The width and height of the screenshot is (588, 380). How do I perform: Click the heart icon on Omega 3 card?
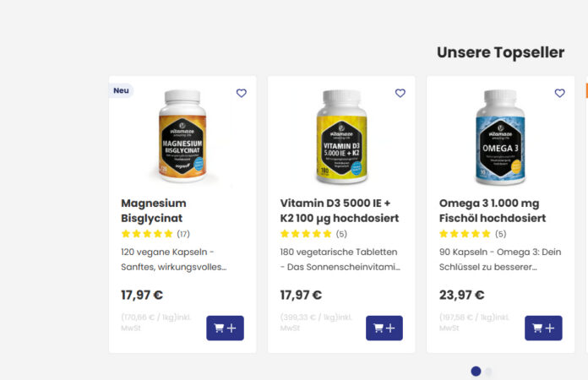559,94
